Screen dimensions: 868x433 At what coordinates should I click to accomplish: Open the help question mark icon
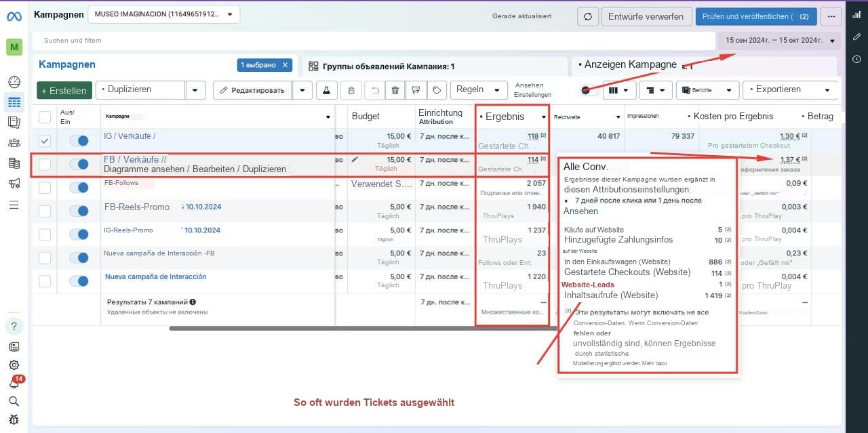(14, 327)
